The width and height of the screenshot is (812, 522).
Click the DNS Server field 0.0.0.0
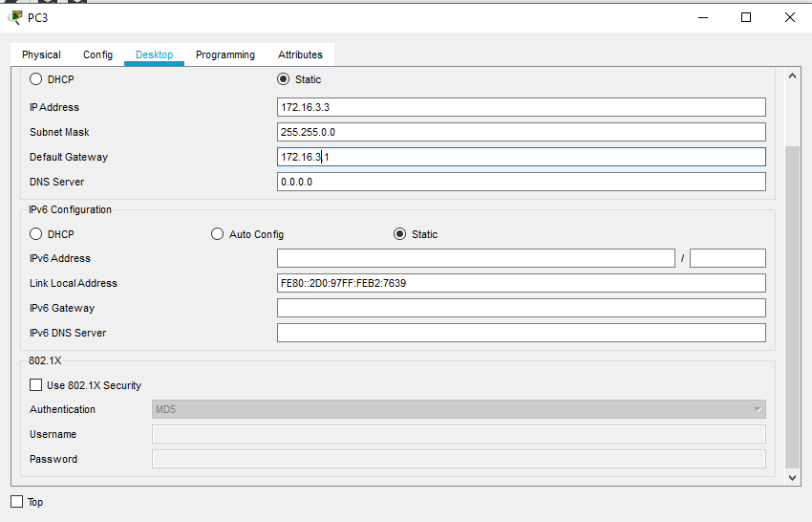[x=521, y=182]
